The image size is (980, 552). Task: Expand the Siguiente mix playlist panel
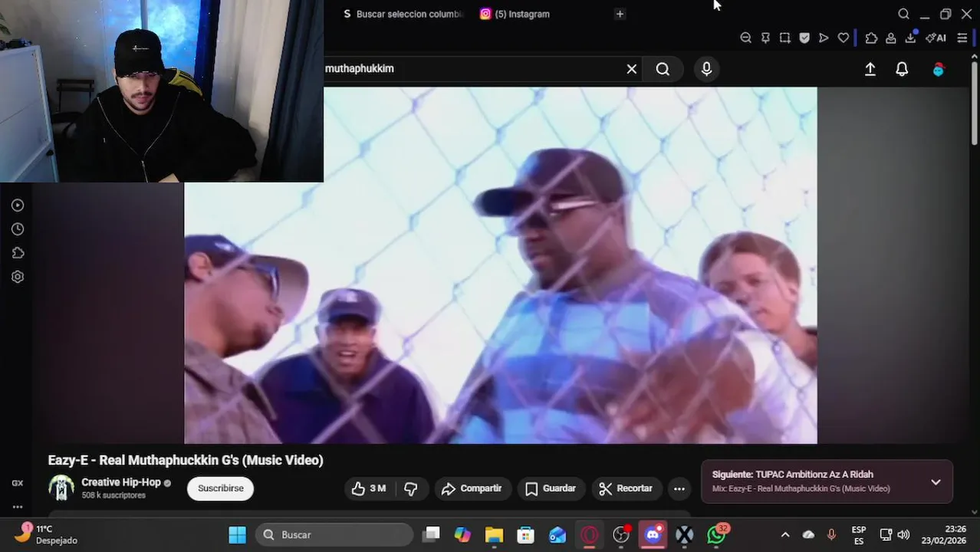tap(936, 482)
